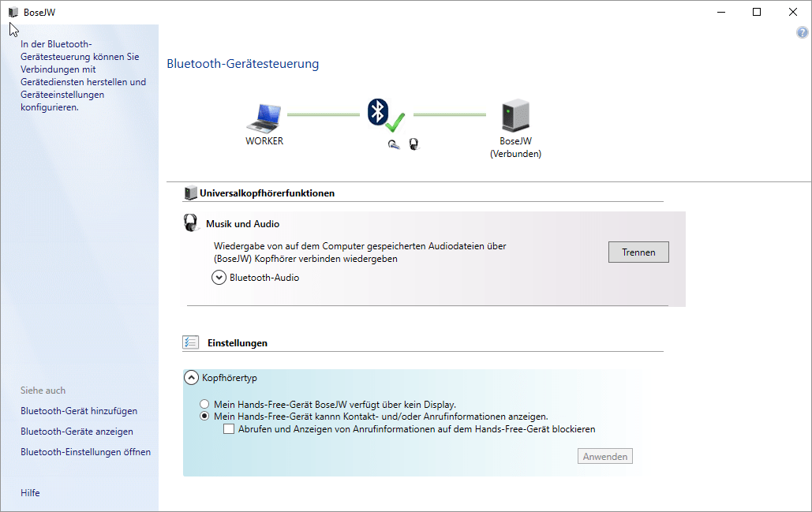This screenshot has height=512, width=812.
Task: Expand the Bluetooth-Audio details chevron
Action: click(x=219, y=278)
